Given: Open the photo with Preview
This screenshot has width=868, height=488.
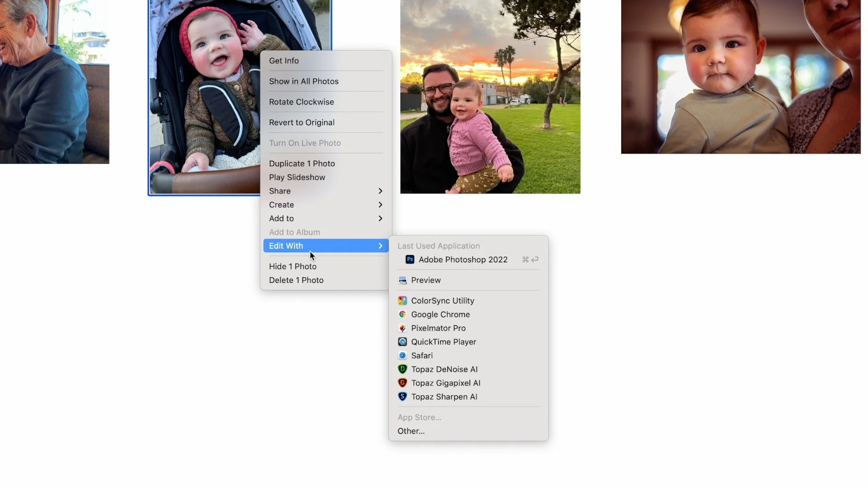Looking at the screenshot, I should point(425,280).
